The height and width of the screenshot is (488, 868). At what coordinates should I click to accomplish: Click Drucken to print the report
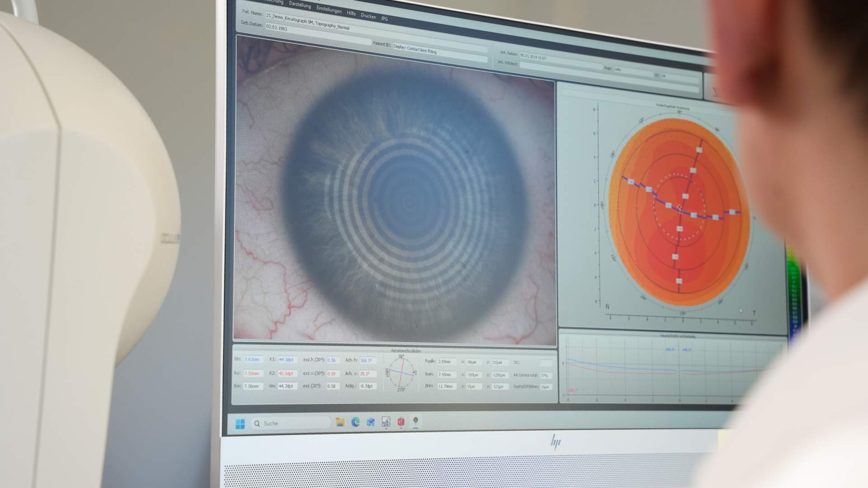coord(368,16)
